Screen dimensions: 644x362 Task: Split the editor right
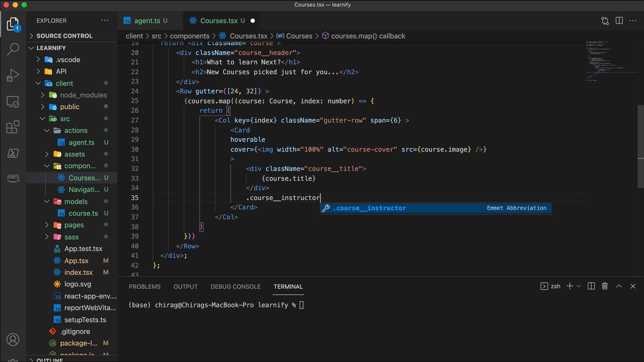[x=619, y=21]
